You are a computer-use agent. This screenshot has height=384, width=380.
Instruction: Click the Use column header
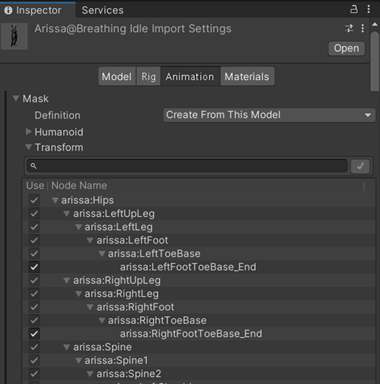click(x=35, y=186)
